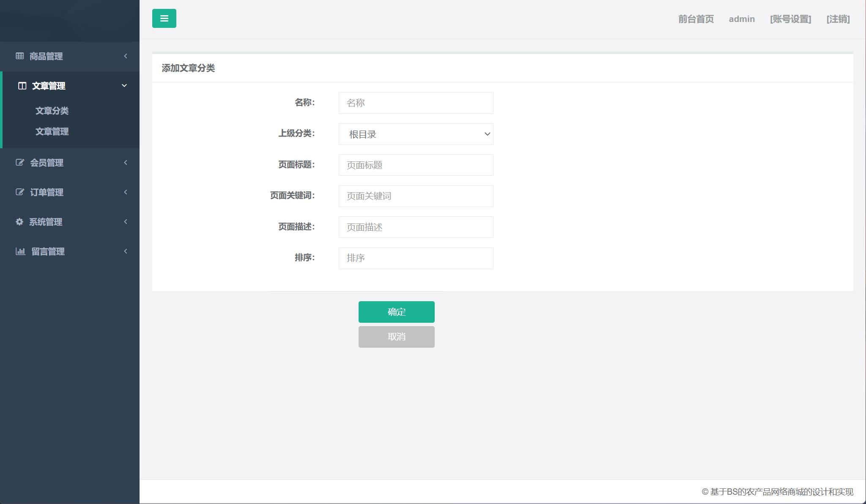The width and height of the screenshot is (866, 504).
Task: Open the 根目录 parent category dropdown
Action: click(x=415, y=134)
